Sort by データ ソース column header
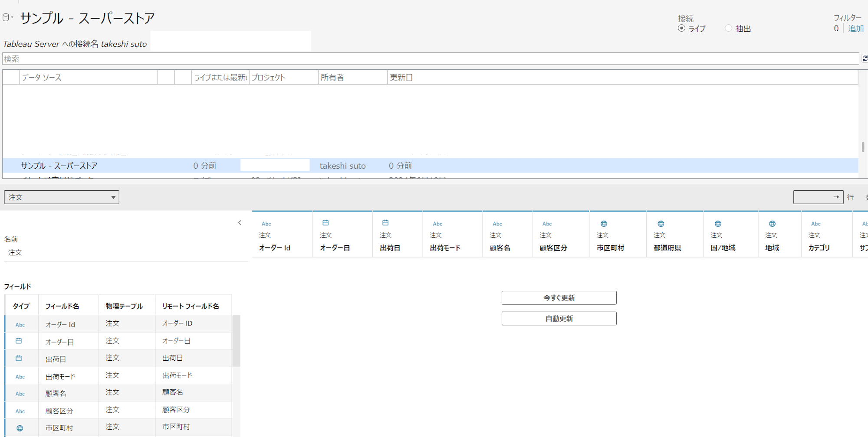 (x=89, y=78)
